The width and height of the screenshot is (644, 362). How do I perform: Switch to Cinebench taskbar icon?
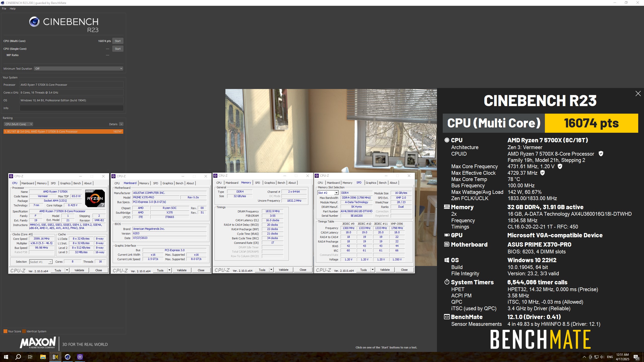[x=67, y=357]
